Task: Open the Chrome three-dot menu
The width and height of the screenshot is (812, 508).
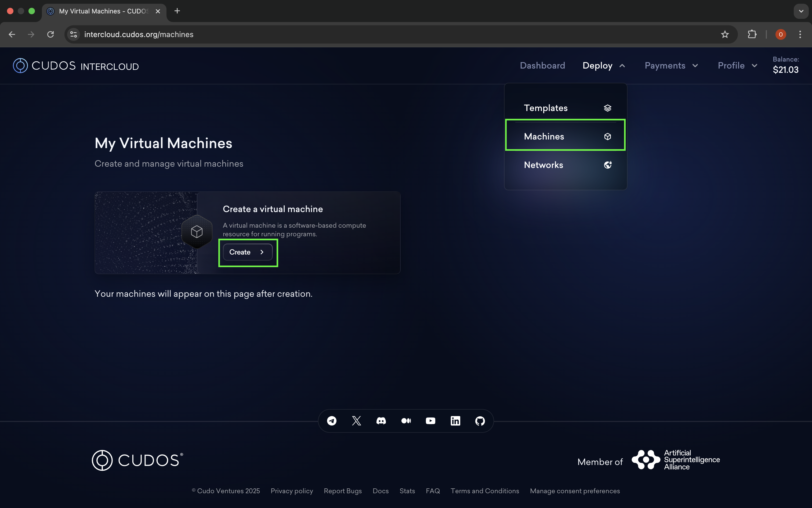Action: pos(800,34)
